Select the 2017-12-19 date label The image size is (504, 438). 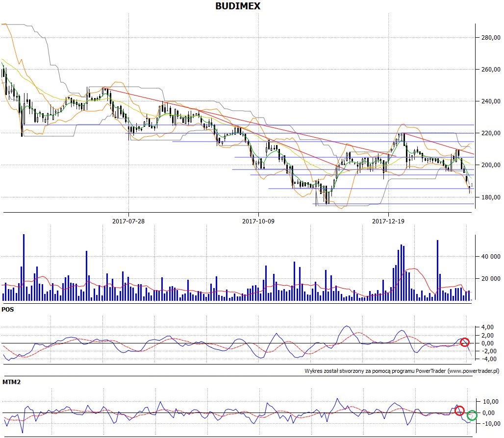tap(388, 221)
